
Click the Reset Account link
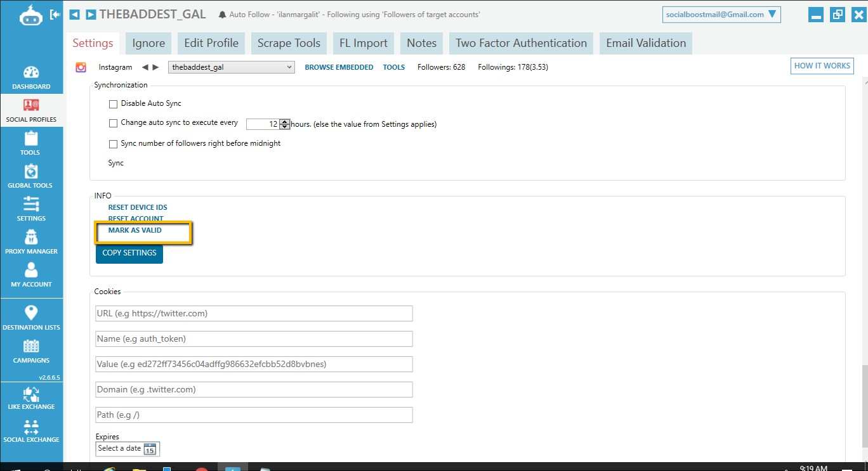(136, 219)
